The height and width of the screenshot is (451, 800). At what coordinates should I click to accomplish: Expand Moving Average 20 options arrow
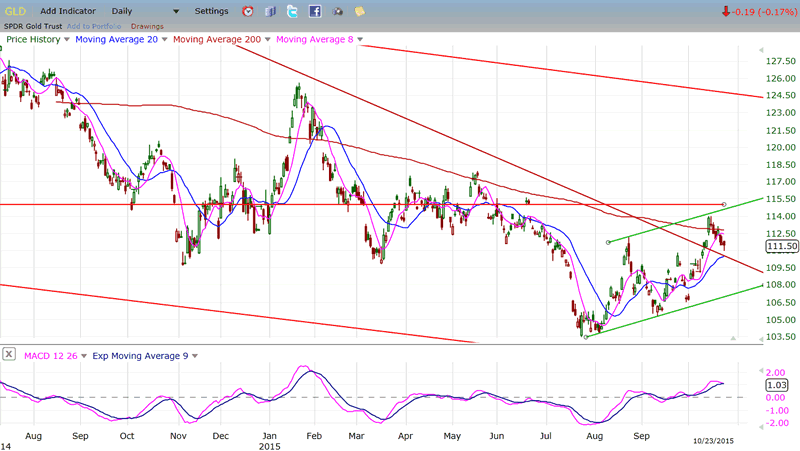pos(166,40)
